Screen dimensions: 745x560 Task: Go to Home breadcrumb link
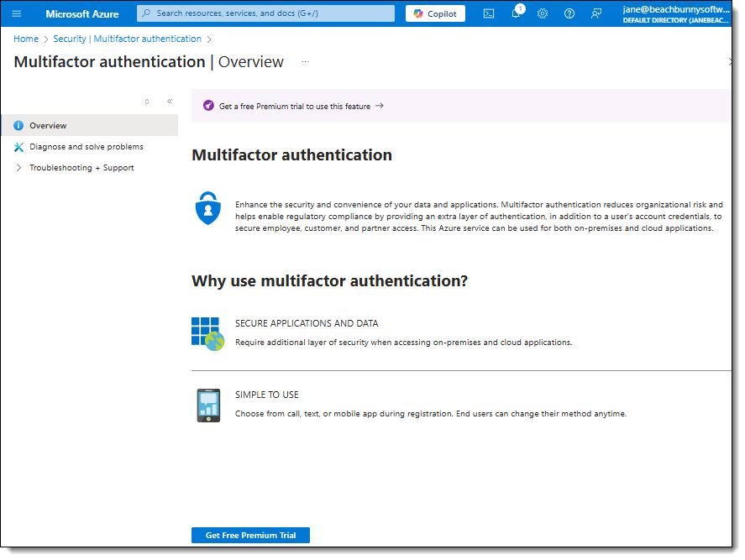pos(26,39)
